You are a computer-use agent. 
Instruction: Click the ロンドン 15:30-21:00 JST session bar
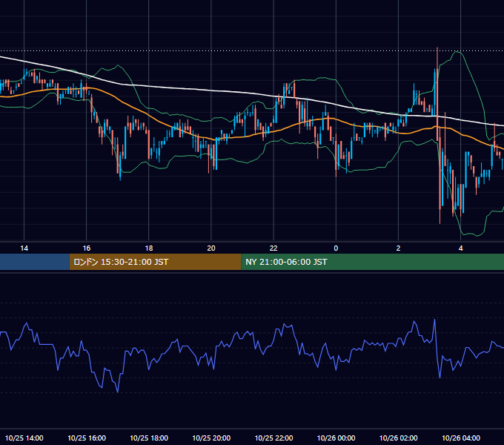[155, 262]
